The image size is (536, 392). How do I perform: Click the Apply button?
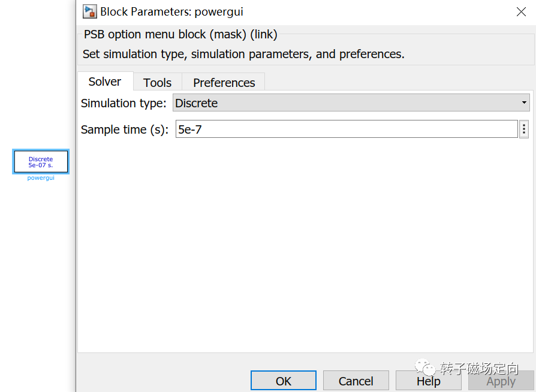pos(501,381)
